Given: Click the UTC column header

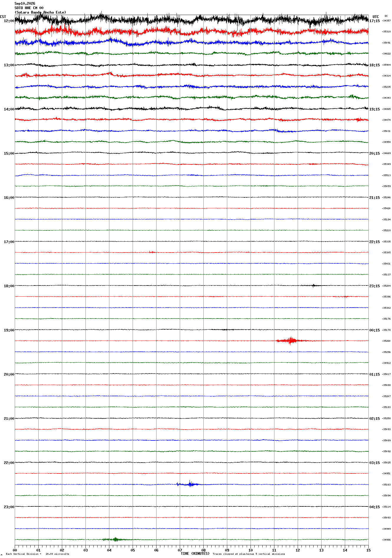Looking at the screenshot, I should click(376, 17).
